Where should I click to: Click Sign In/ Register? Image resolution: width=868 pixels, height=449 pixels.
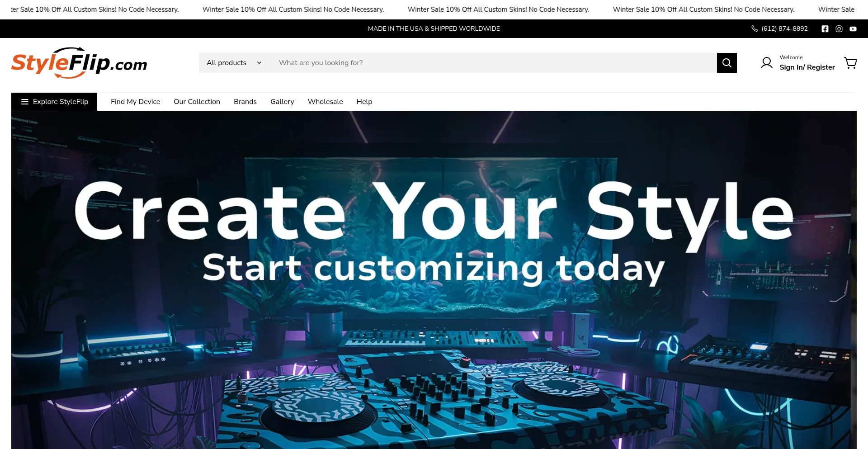pos(807,67)
